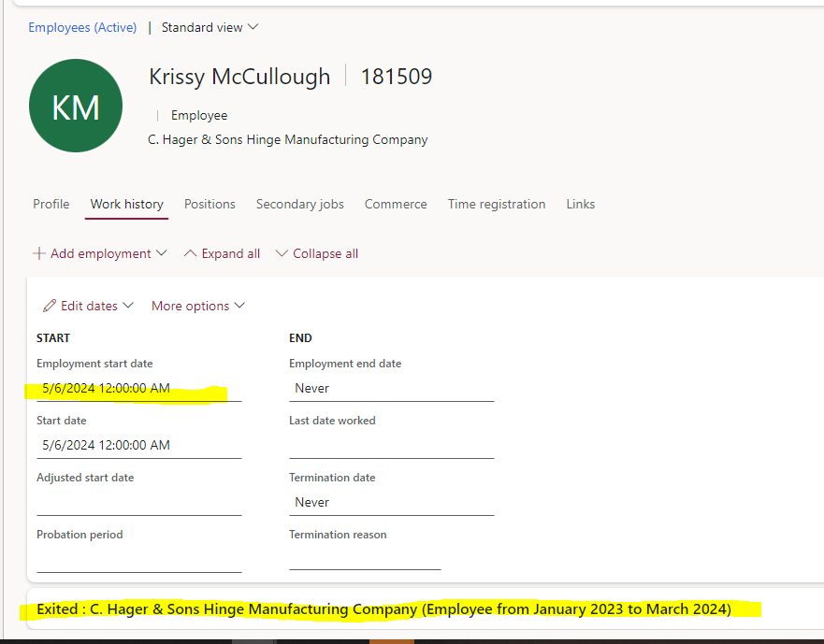Open the Links tab
The height and width of the screenshot is (644, 824).
(x=581, y=204)
